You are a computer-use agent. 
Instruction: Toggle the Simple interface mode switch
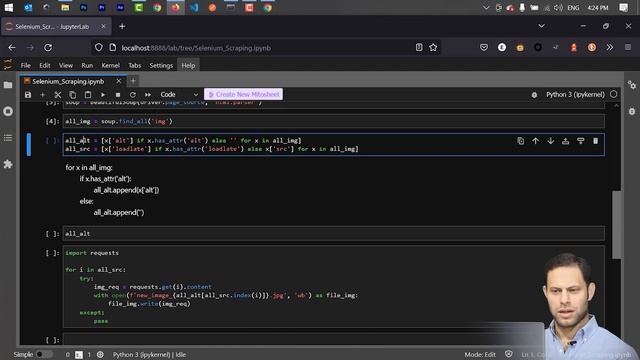click(x=44, y=354)
